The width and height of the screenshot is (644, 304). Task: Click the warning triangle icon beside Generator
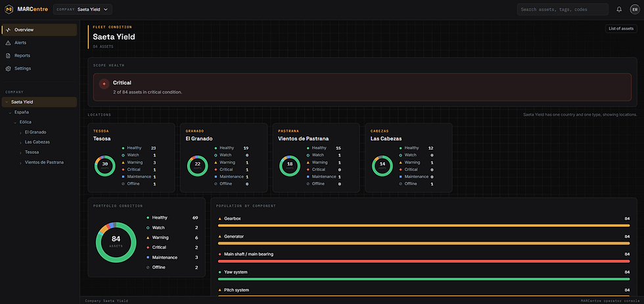point(219,237)
